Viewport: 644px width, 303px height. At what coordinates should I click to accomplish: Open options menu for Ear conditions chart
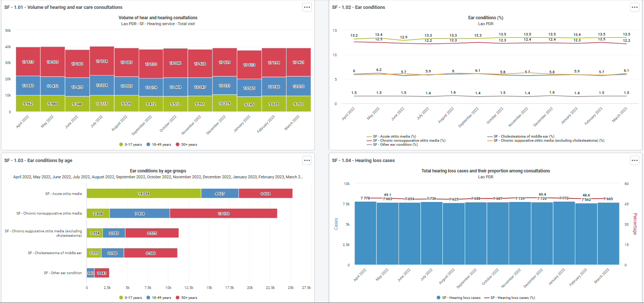point(635,7)
